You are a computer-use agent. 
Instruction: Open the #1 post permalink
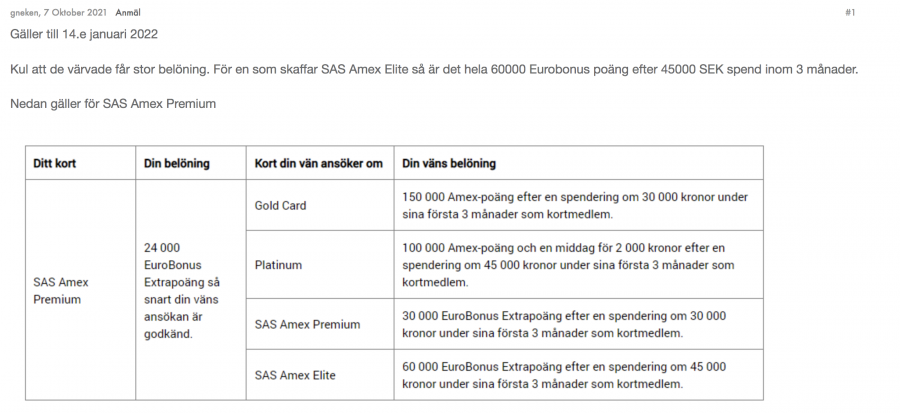(850, 13)
